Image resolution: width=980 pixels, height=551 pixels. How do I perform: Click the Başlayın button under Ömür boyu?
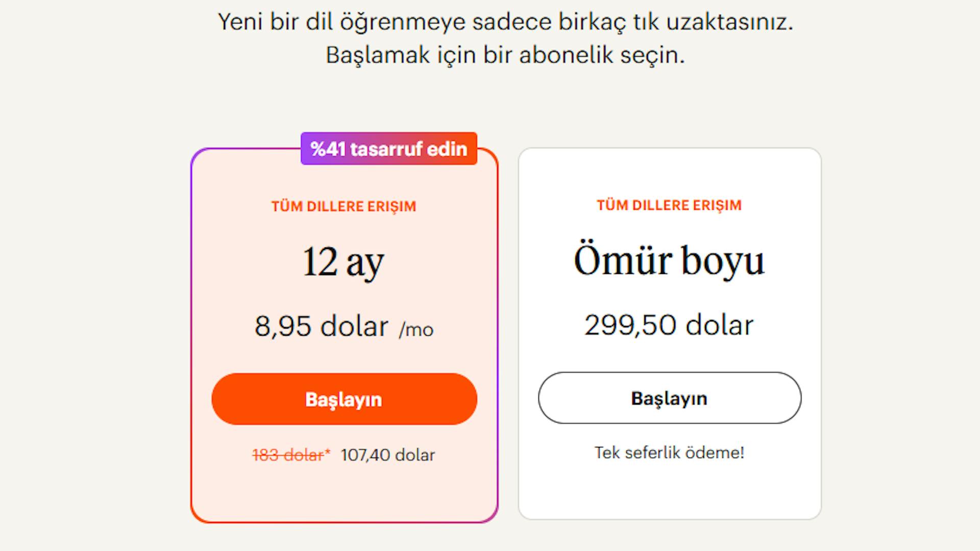coord(669,398)
